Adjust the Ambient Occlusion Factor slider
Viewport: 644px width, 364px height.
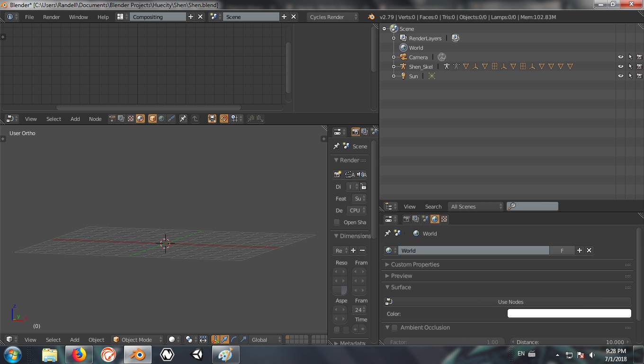[x=444, y=342]
